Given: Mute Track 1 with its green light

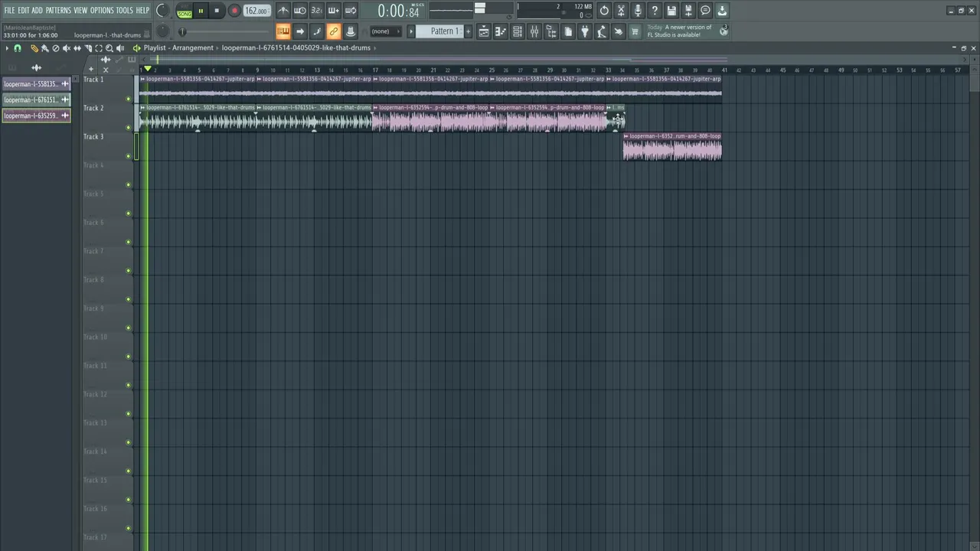Looking at the screenshot, I should (128, 99).
